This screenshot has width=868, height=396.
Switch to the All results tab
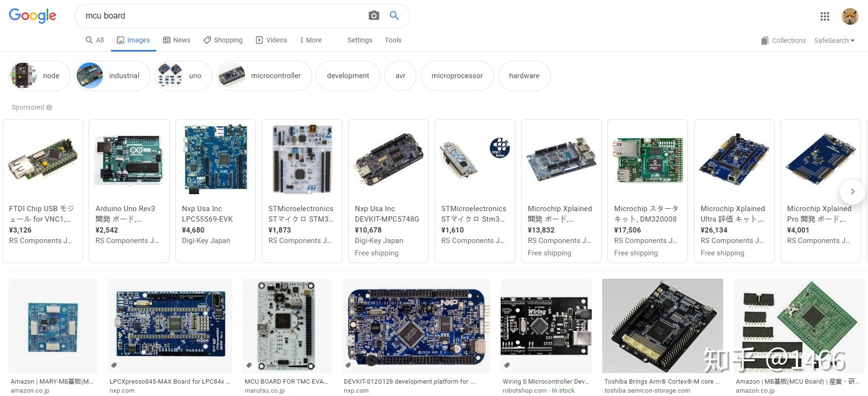point(94,40)
